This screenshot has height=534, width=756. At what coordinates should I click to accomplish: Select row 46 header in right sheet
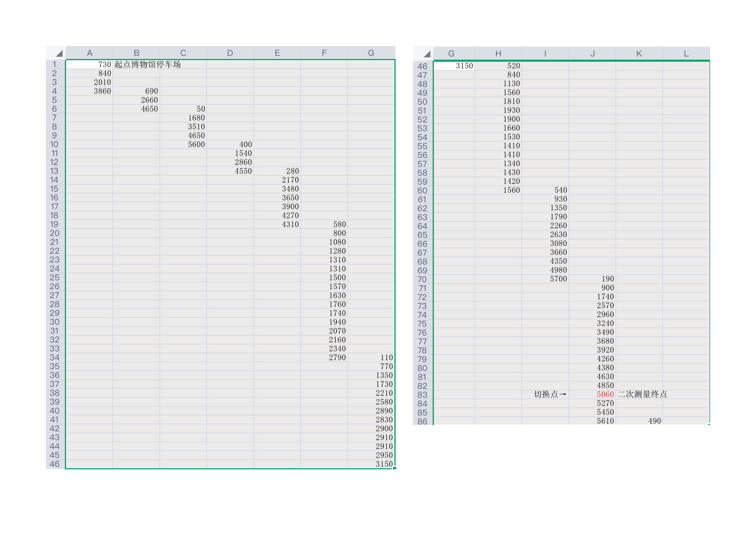pos(422,66)
